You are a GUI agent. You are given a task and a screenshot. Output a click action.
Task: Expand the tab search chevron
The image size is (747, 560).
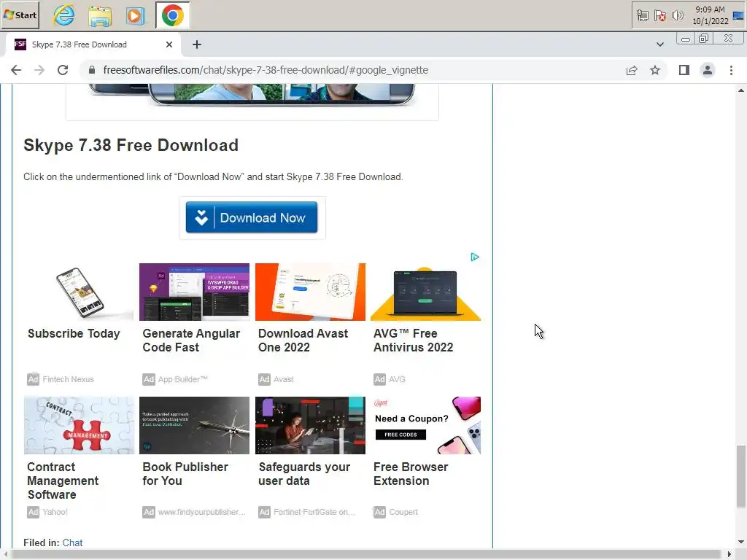tap(659, 44)
